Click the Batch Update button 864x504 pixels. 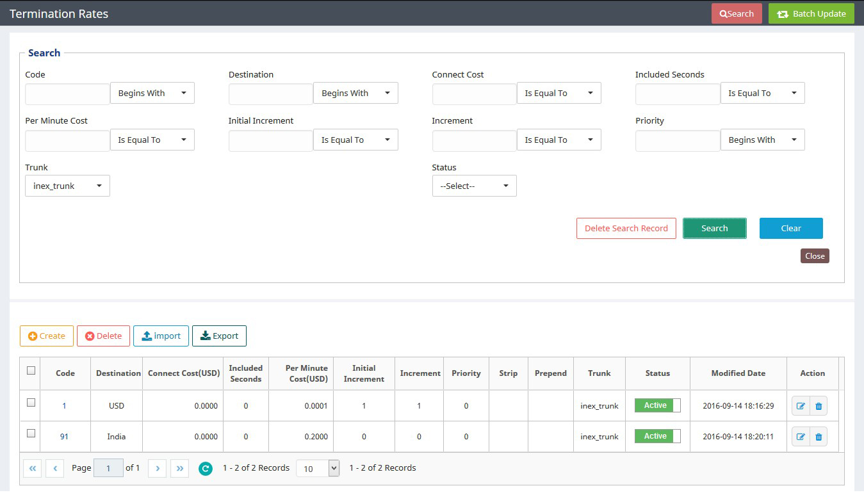click(811, 13)
